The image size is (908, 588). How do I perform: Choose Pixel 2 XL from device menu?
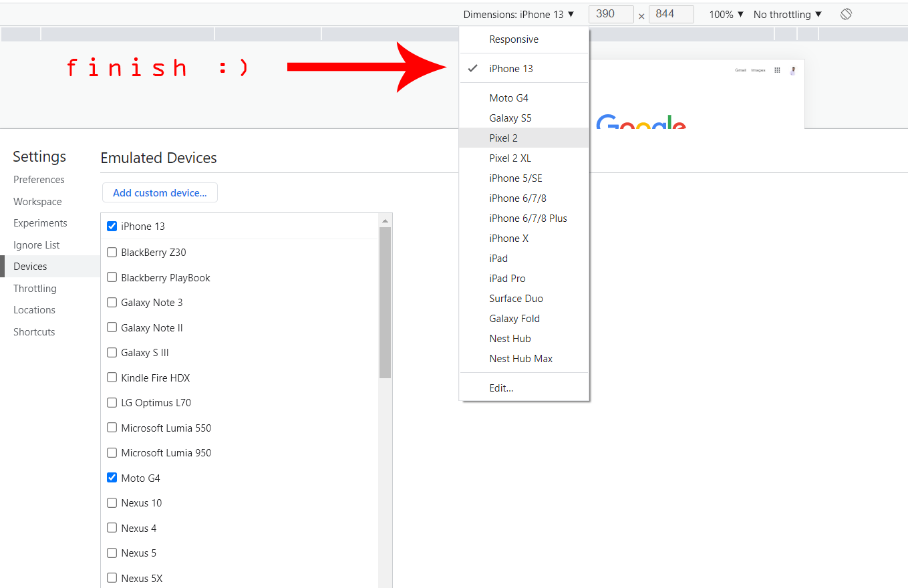pos(524,158)
